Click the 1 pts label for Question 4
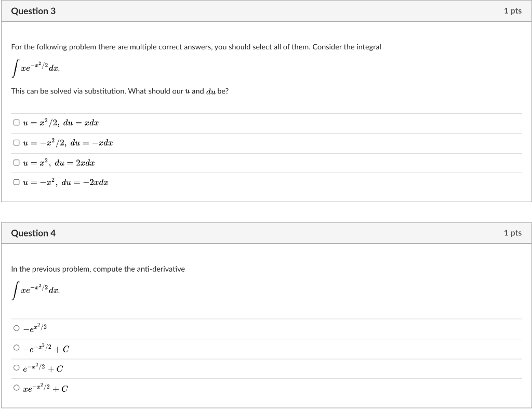The image size is (532, 410). tap(512, 233)
